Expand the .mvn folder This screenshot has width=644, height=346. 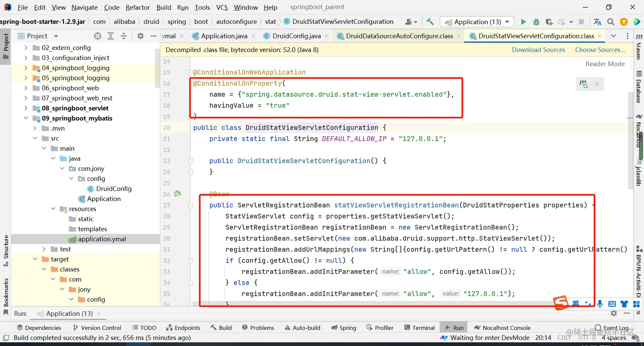pyautogui.click(x=35, y=128)
